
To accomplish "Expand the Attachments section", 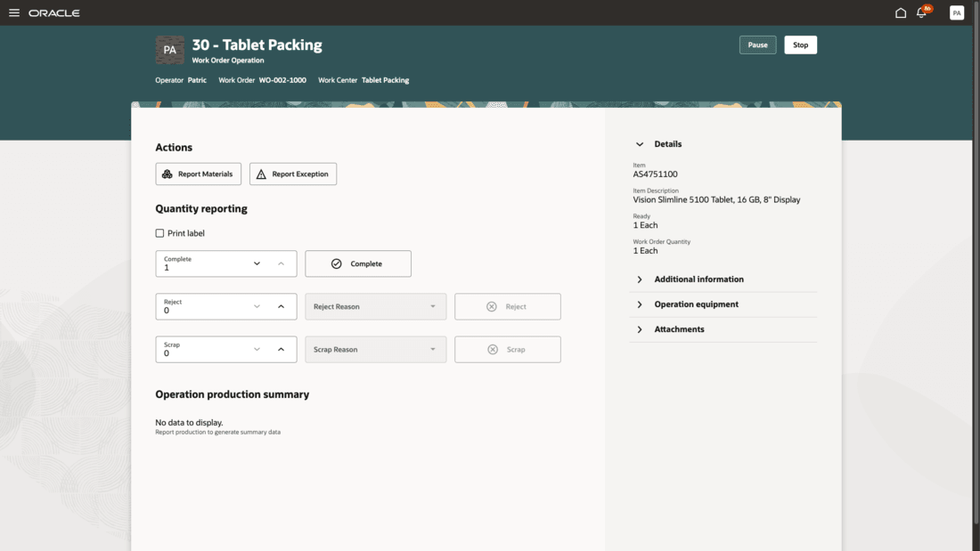I will coord(640,328).
